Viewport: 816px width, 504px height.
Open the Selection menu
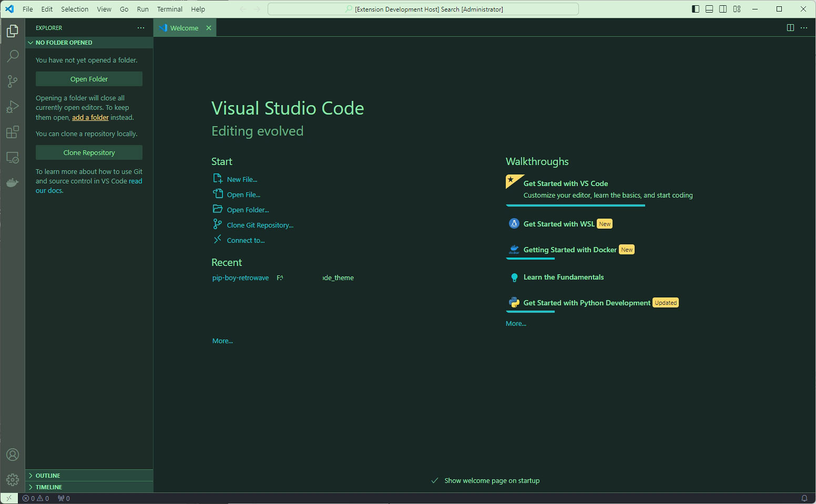[x=75, y=9]
